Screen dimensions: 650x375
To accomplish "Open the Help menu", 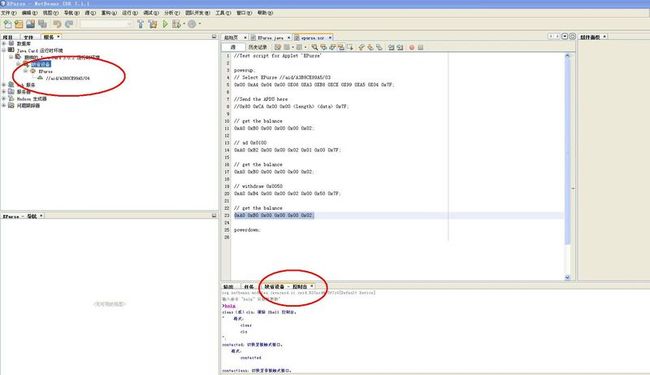I will (265, 13).
